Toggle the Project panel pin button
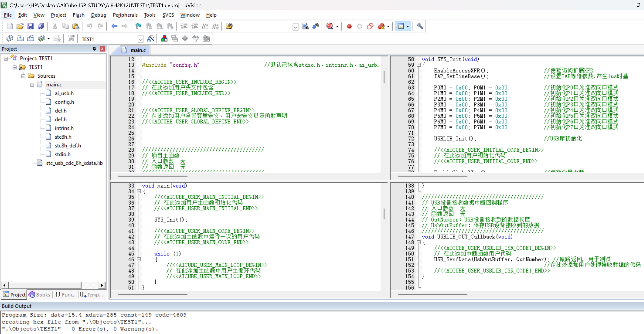The image size is (644, 334). (x=94, y=49)
